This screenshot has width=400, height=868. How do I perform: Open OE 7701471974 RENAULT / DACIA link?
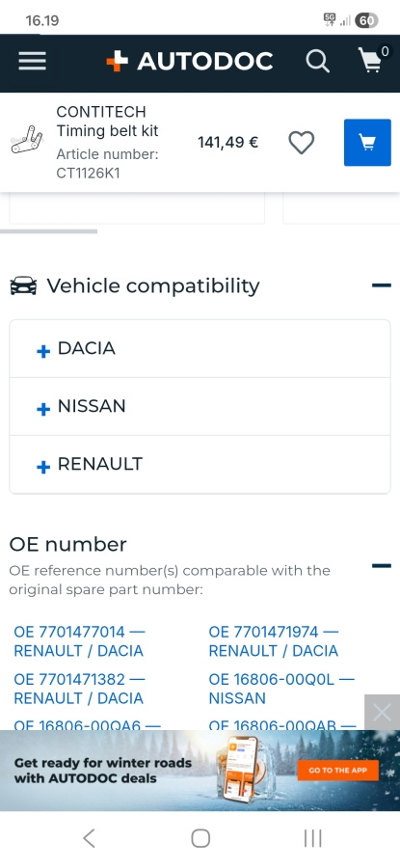coord(274,641)
